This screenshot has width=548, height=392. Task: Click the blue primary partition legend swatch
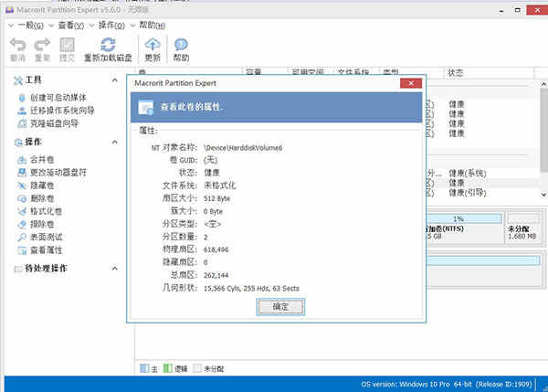(144, 368)
